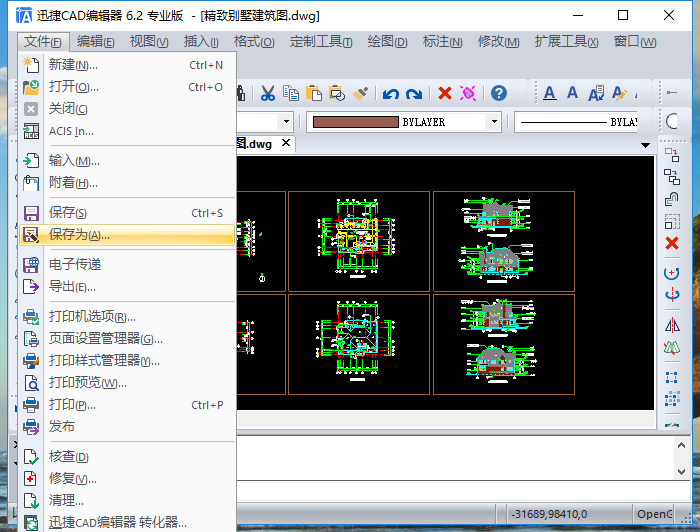Click the OpenG status bar button

coord(654,515)
